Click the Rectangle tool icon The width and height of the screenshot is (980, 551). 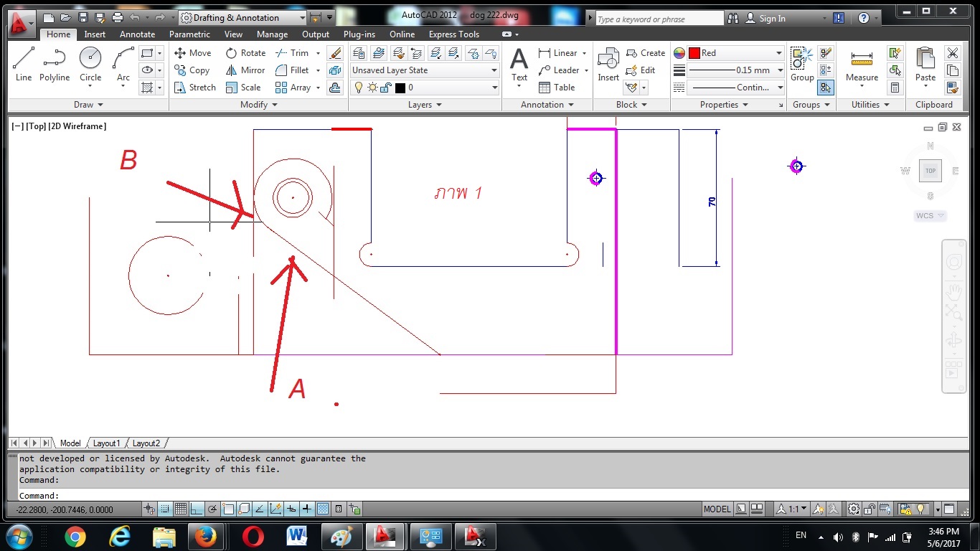pyautogui.click(x=147, y=53)
